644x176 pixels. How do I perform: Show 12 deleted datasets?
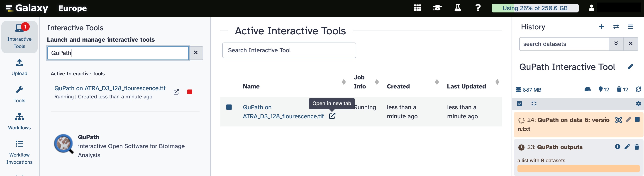[622, 90]
